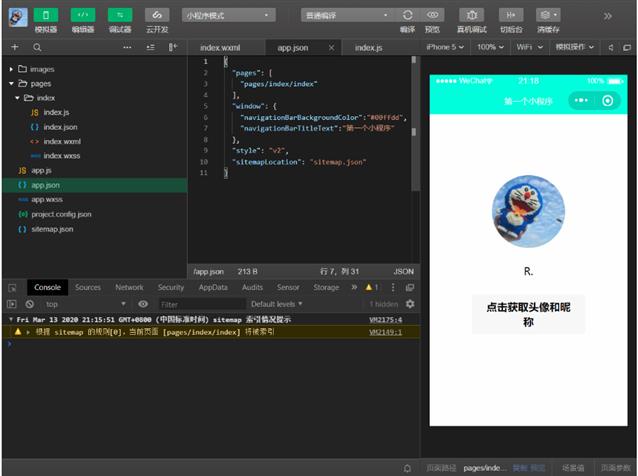Click the switch to background icon
Image resolution: width=638 pixels, height=476 pixels.
(x=511, y=15)
